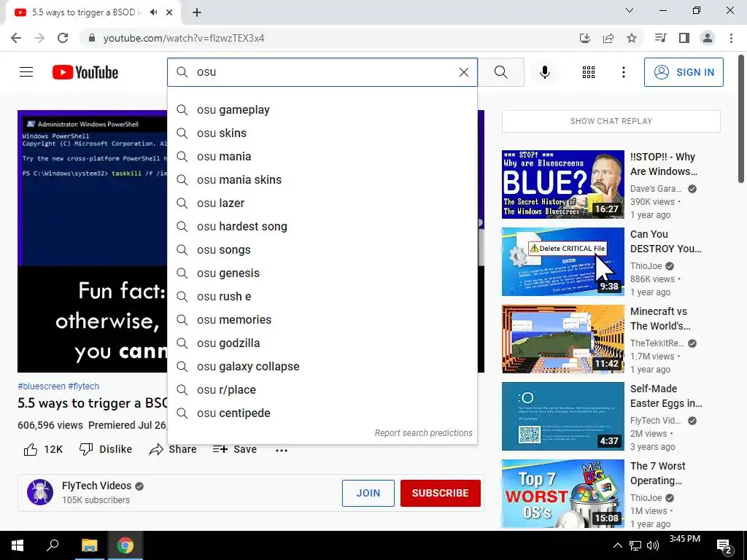Viewport: 747px width, 560px height.
Task: Open 'Why are Bluescreens BLUE?' thumbnail
Action: coord(562,184)
